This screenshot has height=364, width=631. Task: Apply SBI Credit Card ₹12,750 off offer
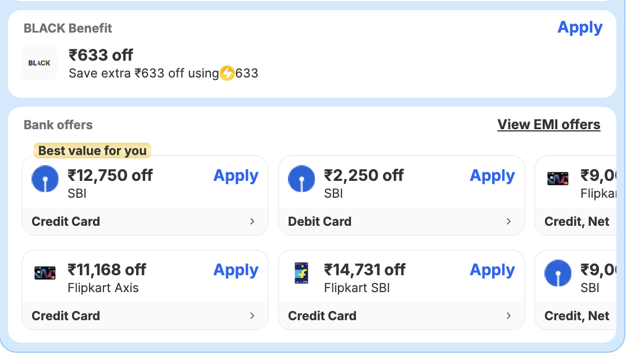click(x=236, y=176)
